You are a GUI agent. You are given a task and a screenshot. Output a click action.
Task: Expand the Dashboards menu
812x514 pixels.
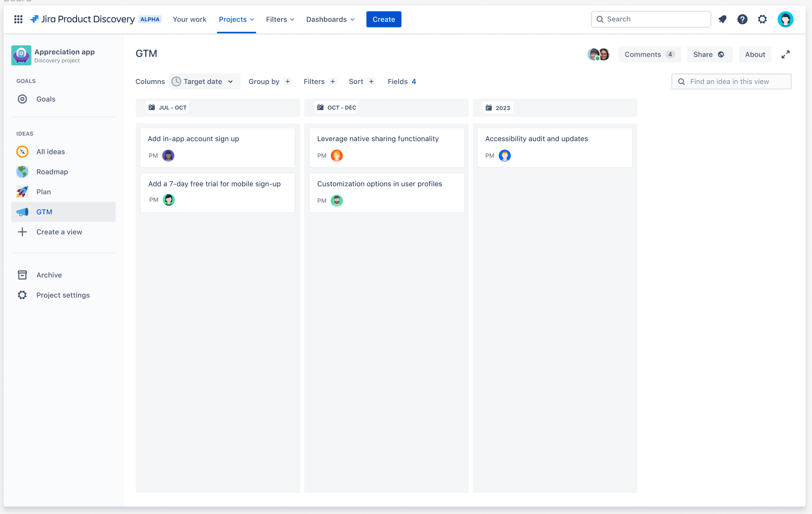point(330,19)
